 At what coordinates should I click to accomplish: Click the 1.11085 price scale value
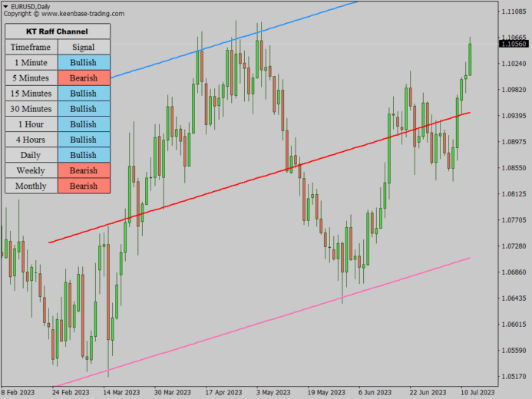click(x=514, y=12)
